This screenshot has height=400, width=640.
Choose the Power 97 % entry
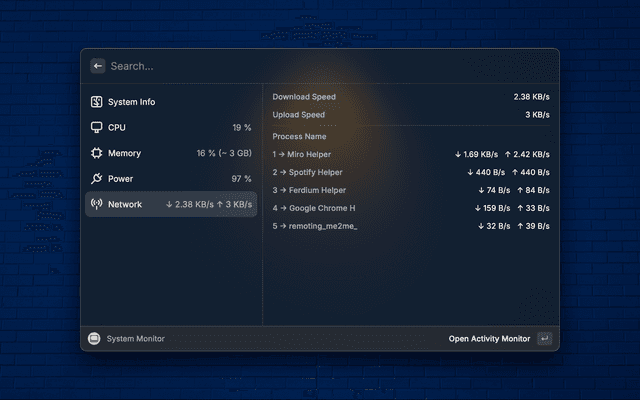pyautogui.click(x=170, y=179)
